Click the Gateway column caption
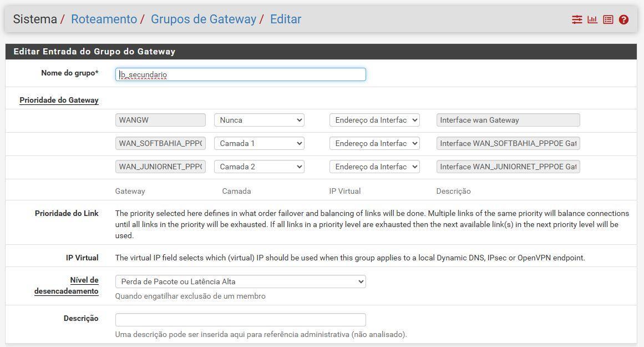Screen dimensions: 644x347 tap(130, 191)
